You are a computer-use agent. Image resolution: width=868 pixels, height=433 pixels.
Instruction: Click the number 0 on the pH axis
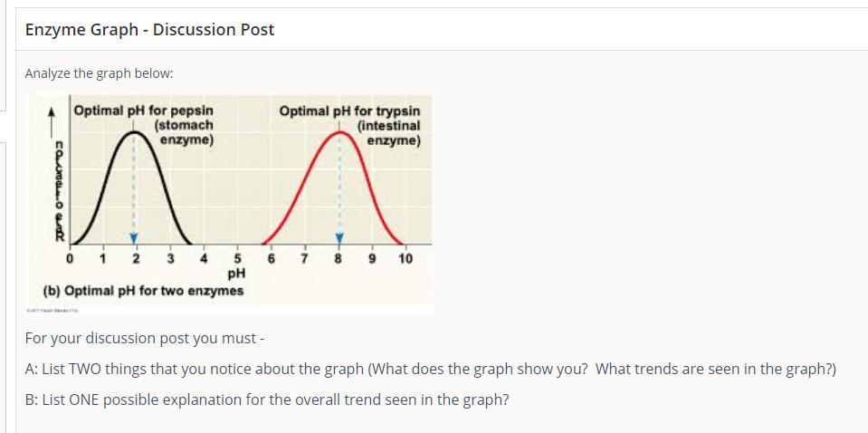(x=70, y=258)
